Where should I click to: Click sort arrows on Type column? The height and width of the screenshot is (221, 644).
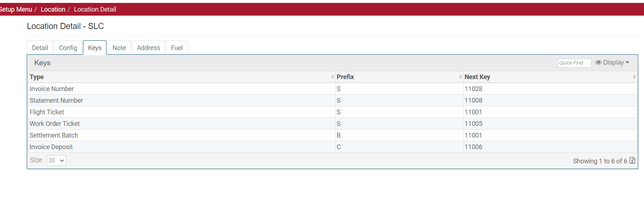click(332, 77)
